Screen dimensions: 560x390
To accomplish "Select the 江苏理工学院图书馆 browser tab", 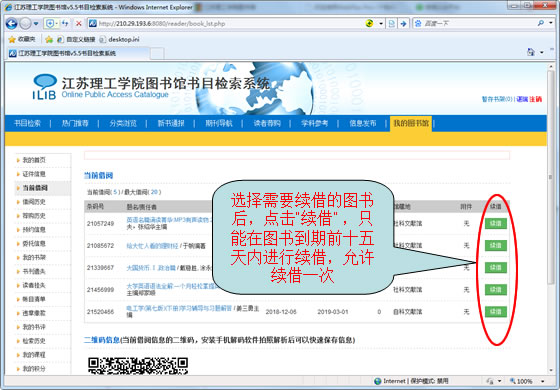I will (x=78, y=53).
